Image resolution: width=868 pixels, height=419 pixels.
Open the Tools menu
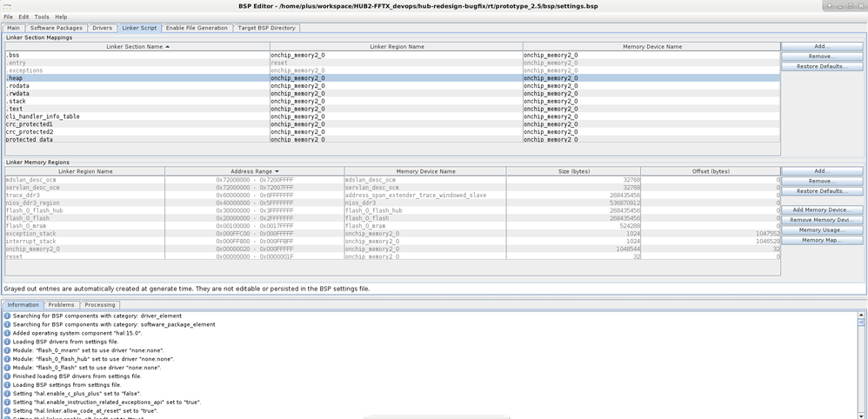(x=42, y=17)
